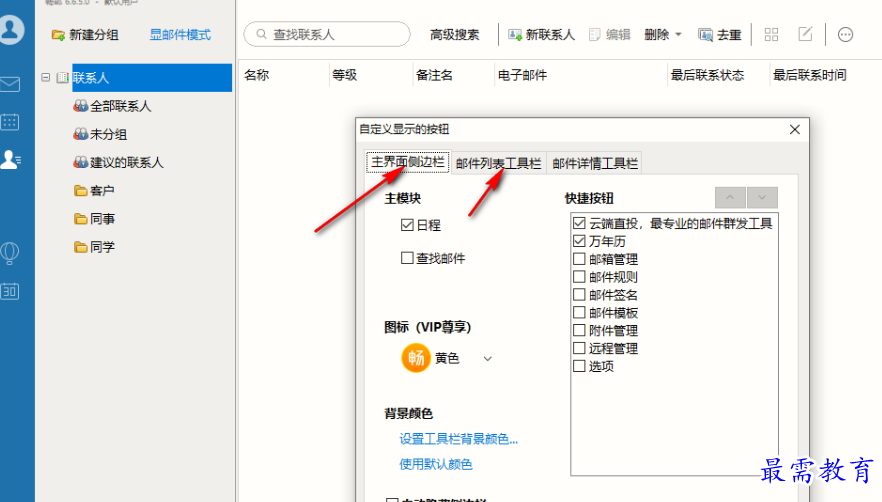The height and width of the screenshot is (502, 882).
Task: Open the balloon cloud-delivery sidebar icon
Action: click(10, 253)
